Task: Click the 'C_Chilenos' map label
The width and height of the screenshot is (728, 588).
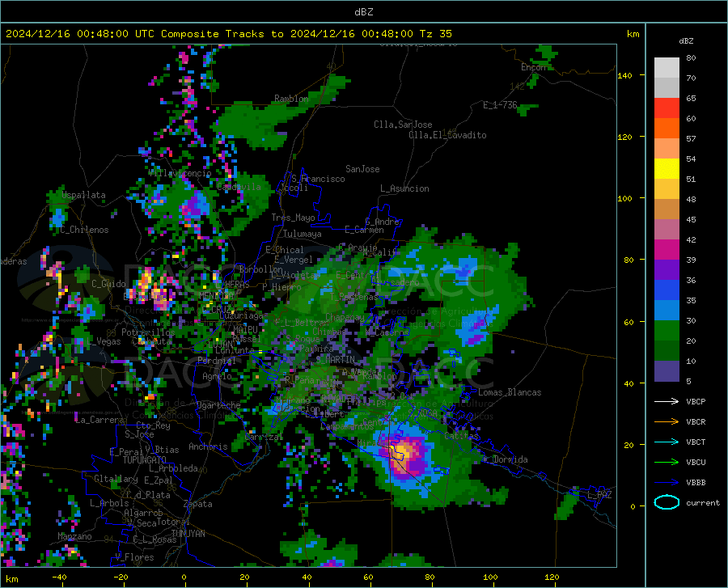Action: pos(84,230)
